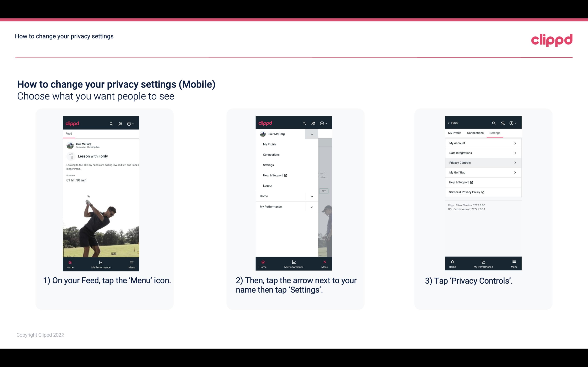Tap the Search icon in top bar
The width and height of the screenshot is (588, 367).
click(x=111, y=123)
